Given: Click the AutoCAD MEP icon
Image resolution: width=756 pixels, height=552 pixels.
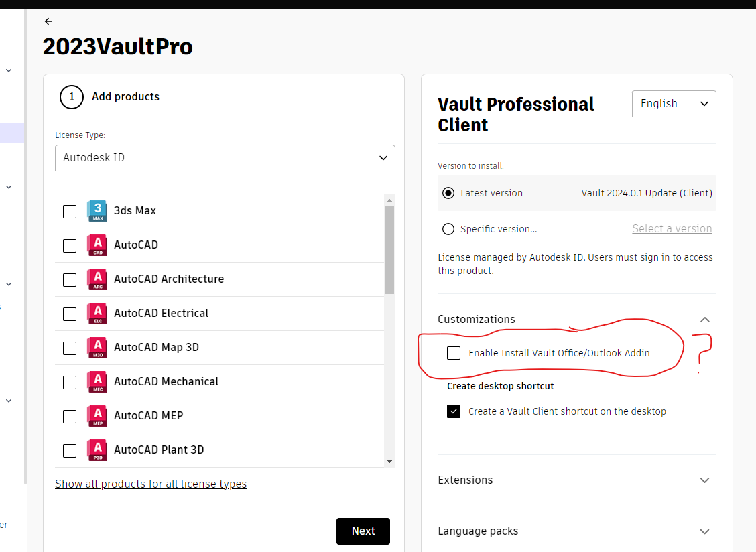Looking at the screenshot, I should point(97,415).
